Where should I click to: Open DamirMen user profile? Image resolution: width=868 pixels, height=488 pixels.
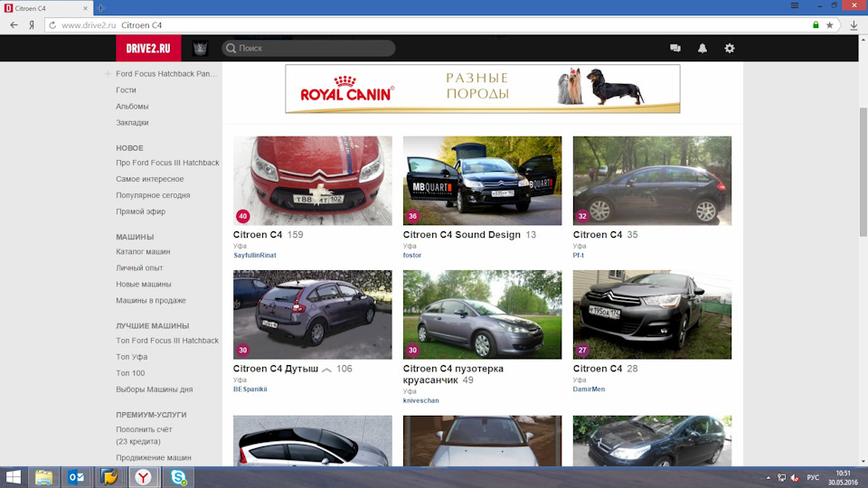[x=589, y=389]
